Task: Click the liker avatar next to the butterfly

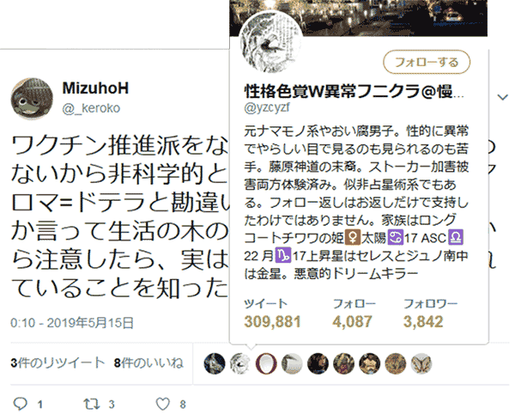Action: pyautogui.click(x=396, y=363)
